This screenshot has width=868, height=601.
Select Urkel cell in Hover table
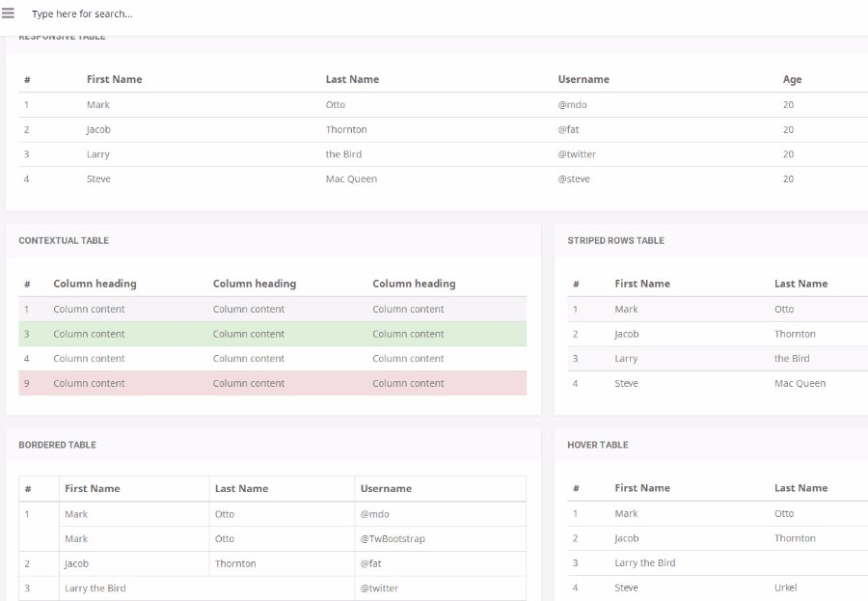tap(786, 587)
